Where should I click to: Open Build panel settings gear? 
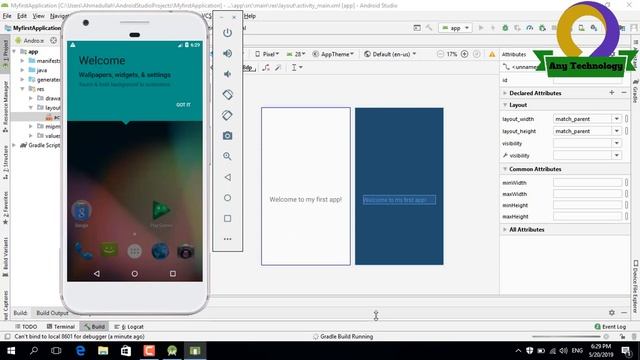point(611,313)
